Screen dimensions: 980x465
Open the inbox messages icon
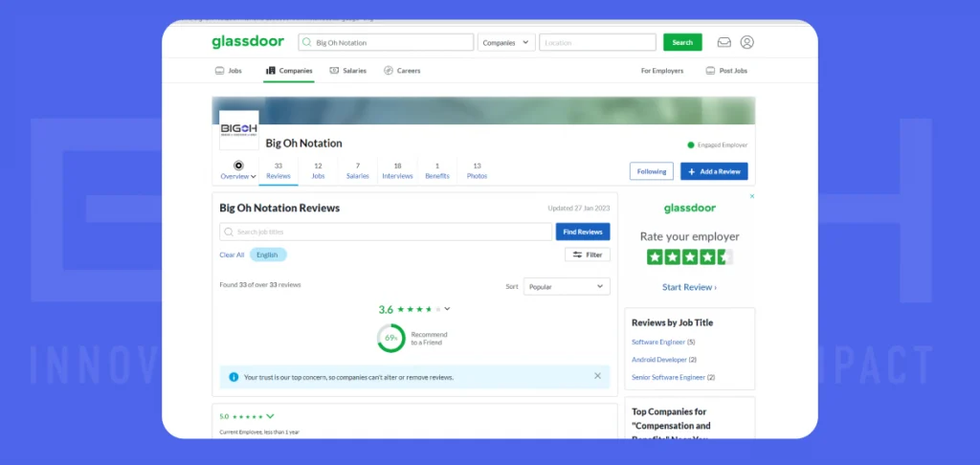tap(724, 42)
